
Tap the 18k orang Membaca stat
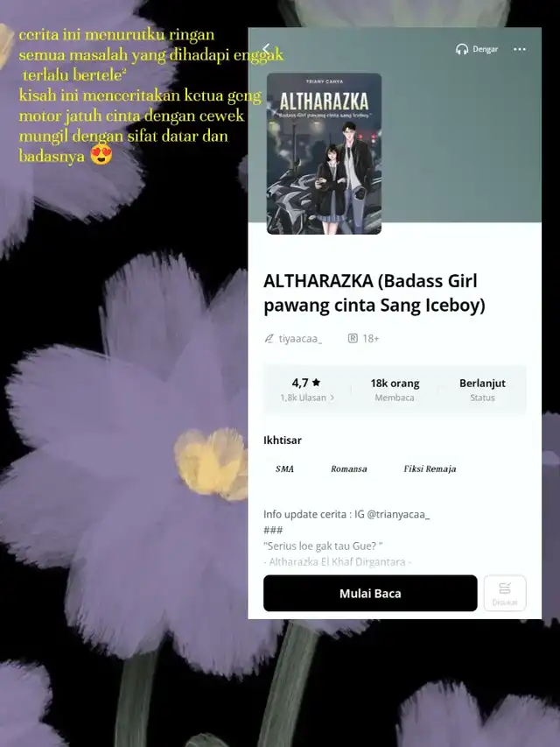[x=395, y=390]
